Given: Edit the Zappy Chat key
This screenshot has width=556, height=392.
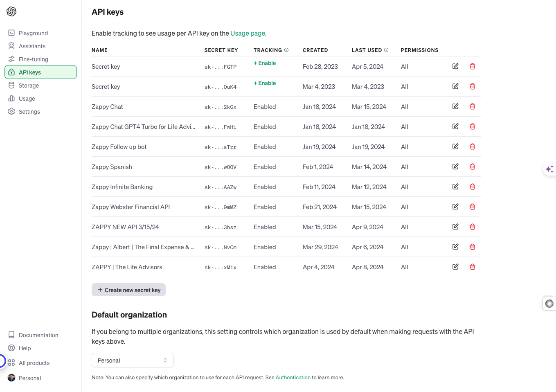Looking at the screenshot, I should pos(455,106).
